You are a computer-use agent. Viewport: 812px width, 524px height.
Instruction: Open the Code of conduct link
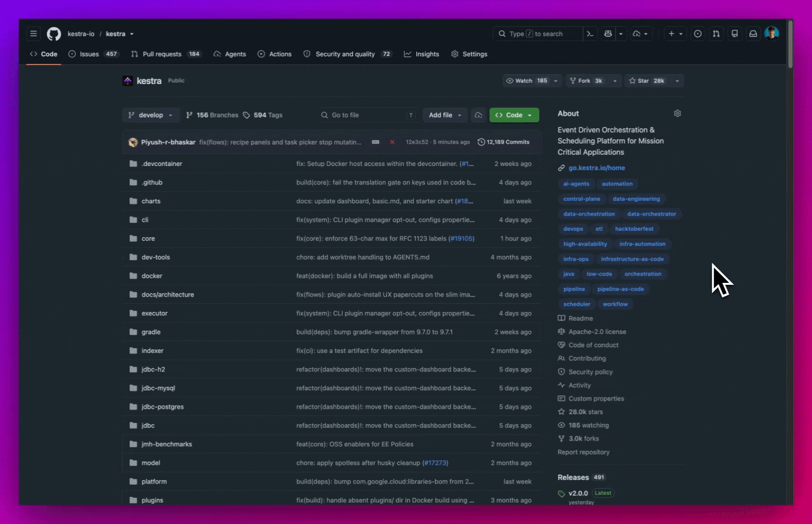pos(593,345)
